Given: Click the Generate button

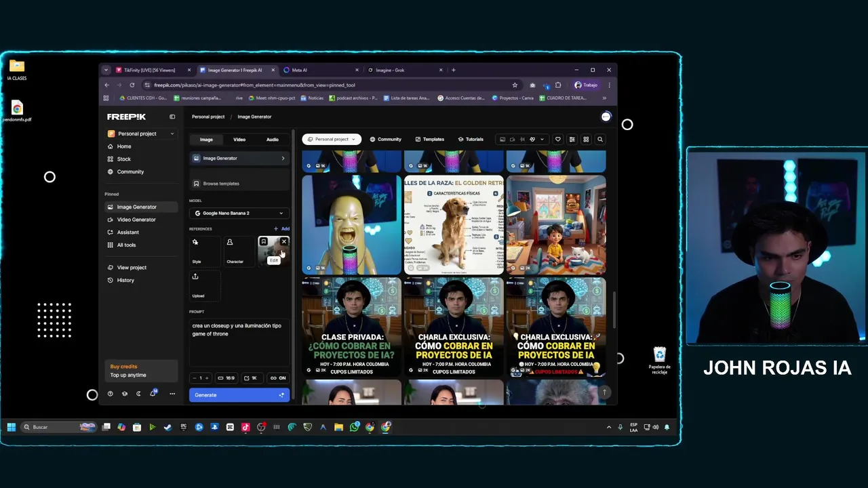Looking at the screenshot, I should pyautogui.click(x=239, y=395).
